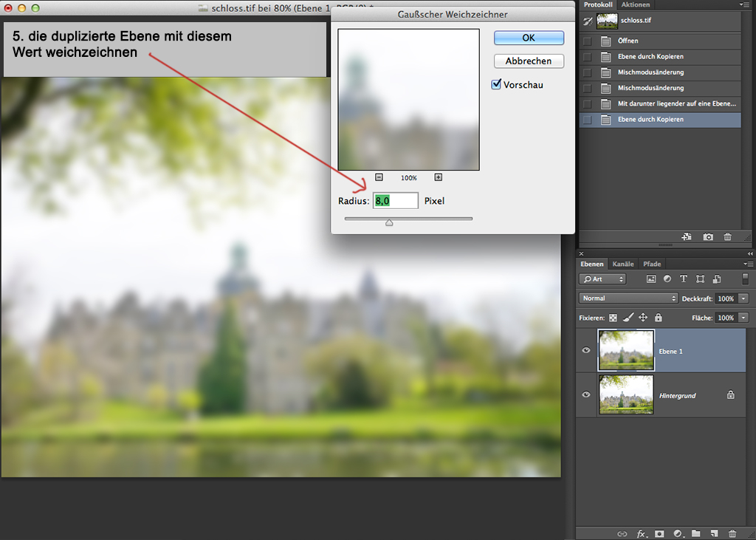Create a new layer group folder
The height and width of the screenshot is (540, 756).
[x=695, y=533]
